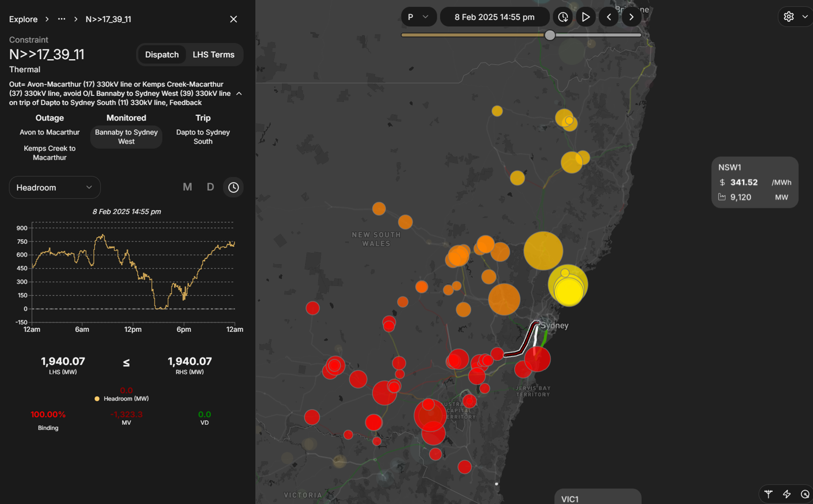Select the Dispatch tab
The height and width of the screenshot is (504, 813).
click(161, 55)
